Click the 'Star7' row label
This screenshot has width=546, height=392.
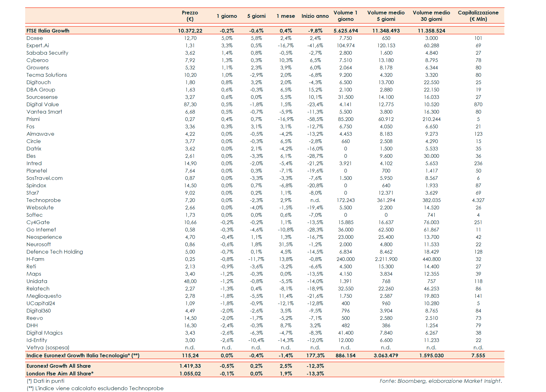point(33,193)
